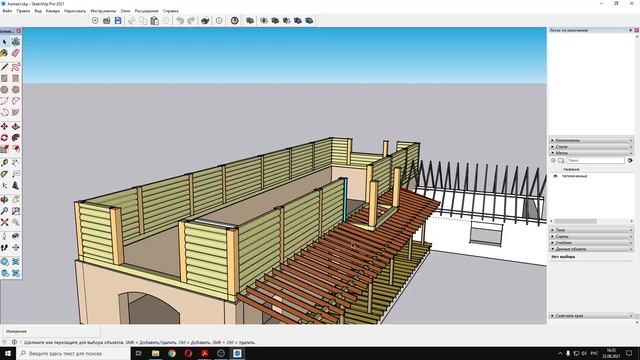This screenshot has width=640, height=360.
Task: Select the Polygon tool
Action: coord(16,90)
